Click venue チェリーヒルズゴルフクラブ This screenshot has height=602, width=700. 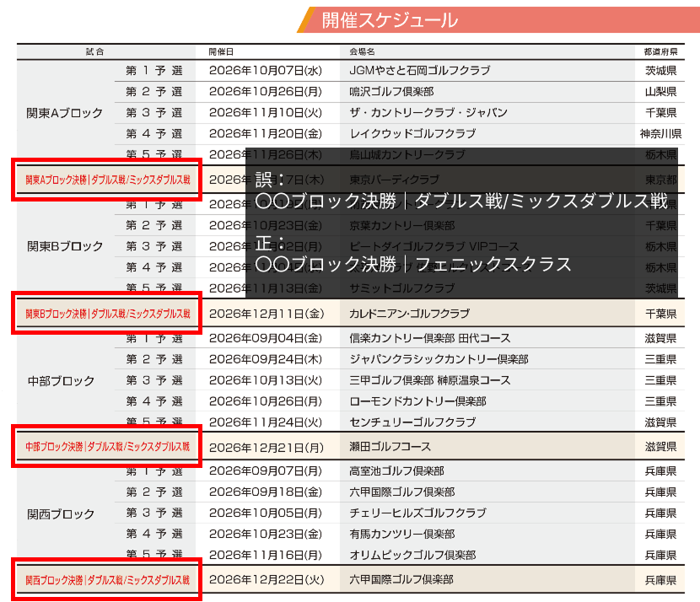click(417, 513)
